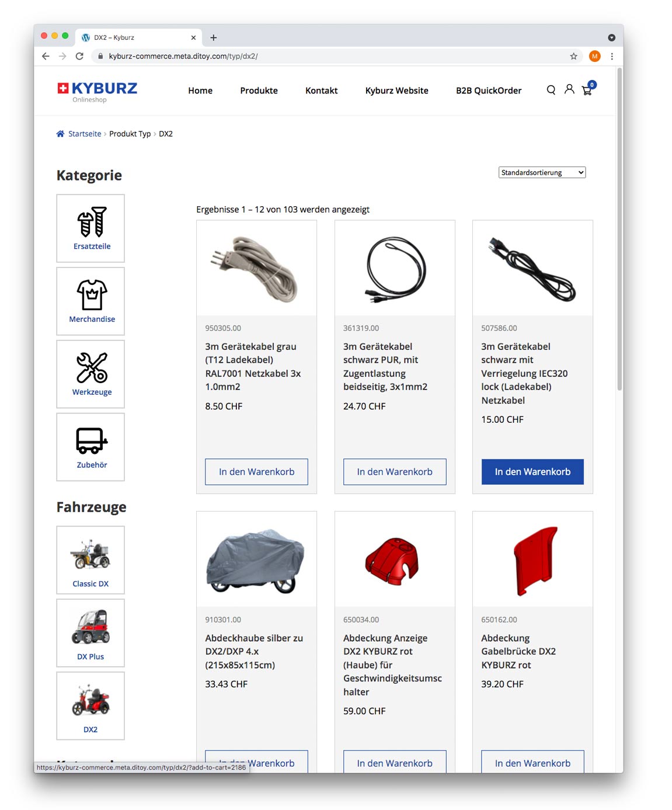Open the shopping cart icon

589,89
